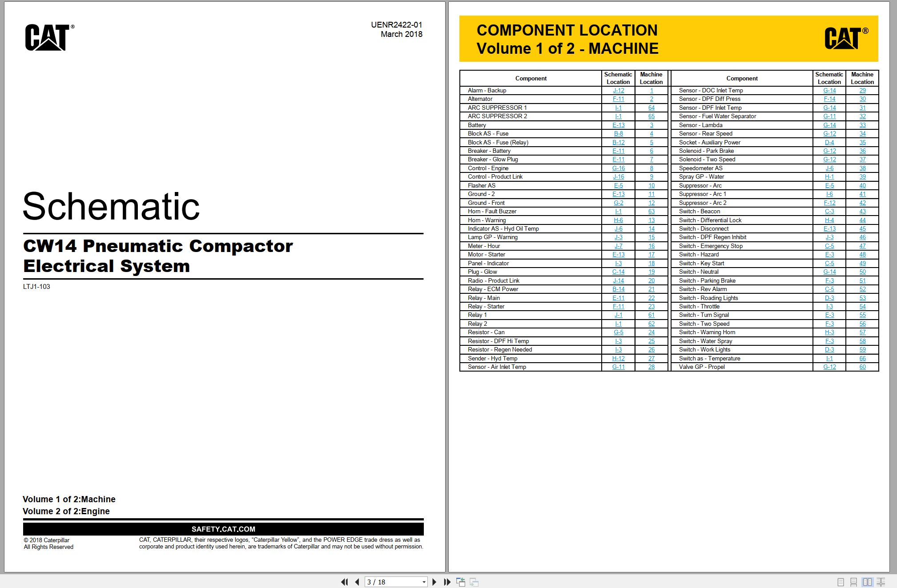The width and height of the screenshot is (897, 588).
Task: Click the 'Lamp GP - Warning' component name
Action: (493, 237)
